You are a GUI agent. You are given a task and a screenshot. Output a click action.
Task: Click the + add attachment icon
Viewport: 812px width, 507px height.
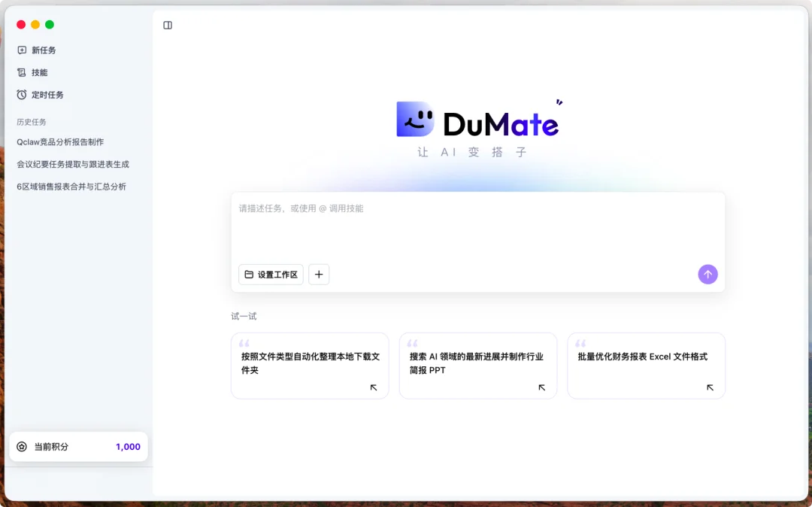tap(319, 274)
